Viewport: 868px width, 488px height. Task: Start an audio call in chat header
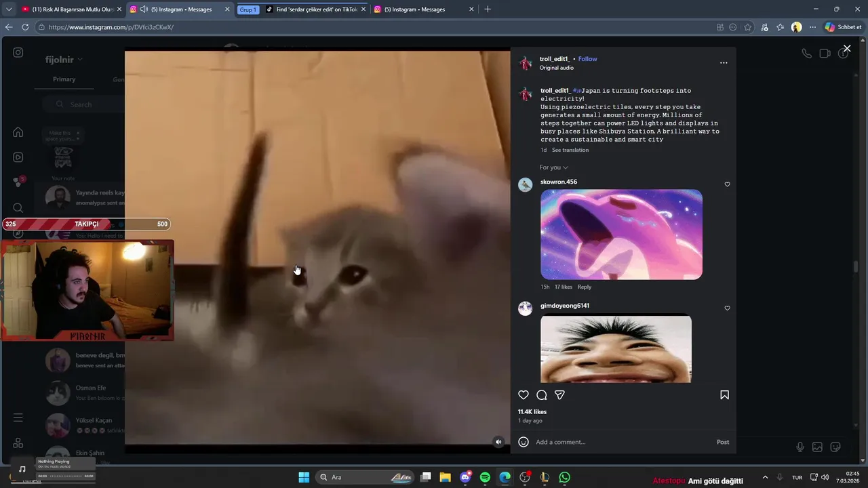tap(806, 54)
